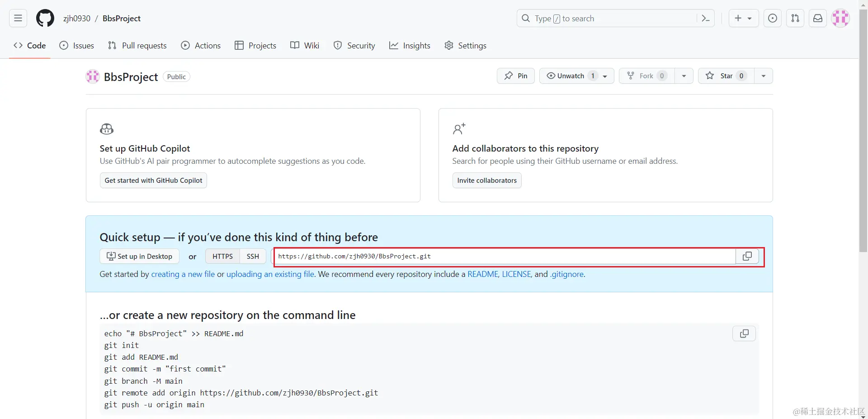Star the BbsProject repository
This screenshot has height=419, width=868.
(726, 76)
